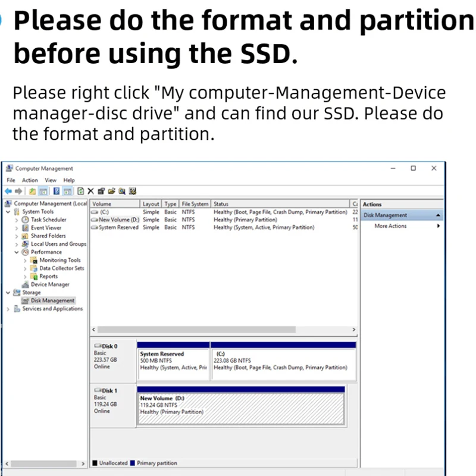The width and height of the screenshot is (476, 476).
Task: Select Disk Management in the tree
Action: tap(52, 300)
